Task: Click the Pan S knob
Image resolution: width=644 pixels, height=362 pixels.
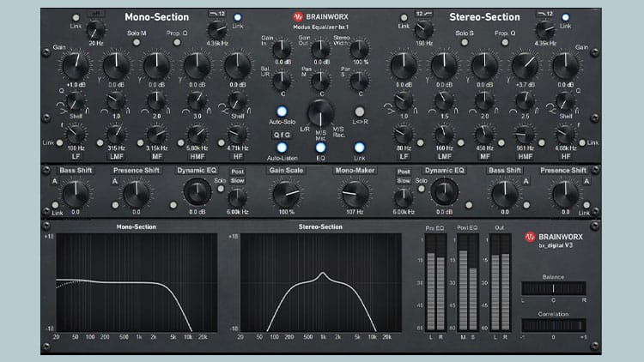Action: 360,81
